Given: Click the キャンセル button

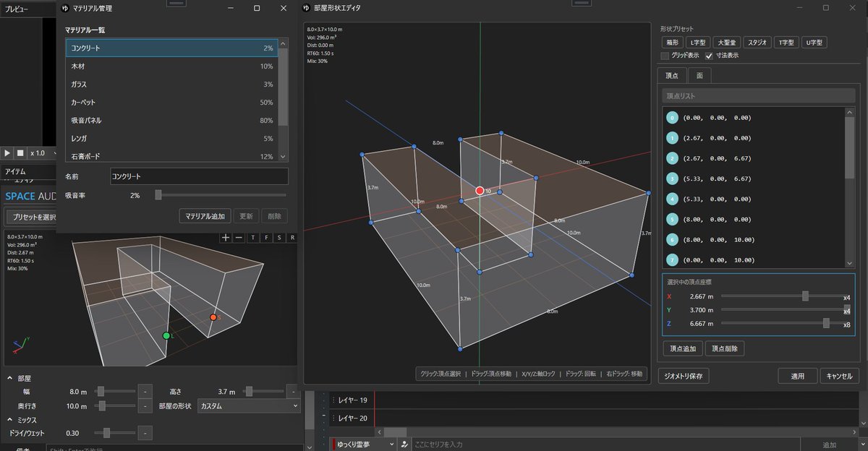Looking at the screenshot, I should tap(840, 376).
